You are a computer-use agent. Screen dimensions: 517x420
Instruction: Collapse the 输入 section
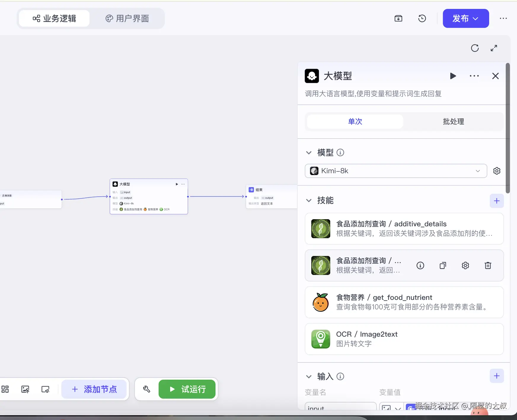coord(309,377)
